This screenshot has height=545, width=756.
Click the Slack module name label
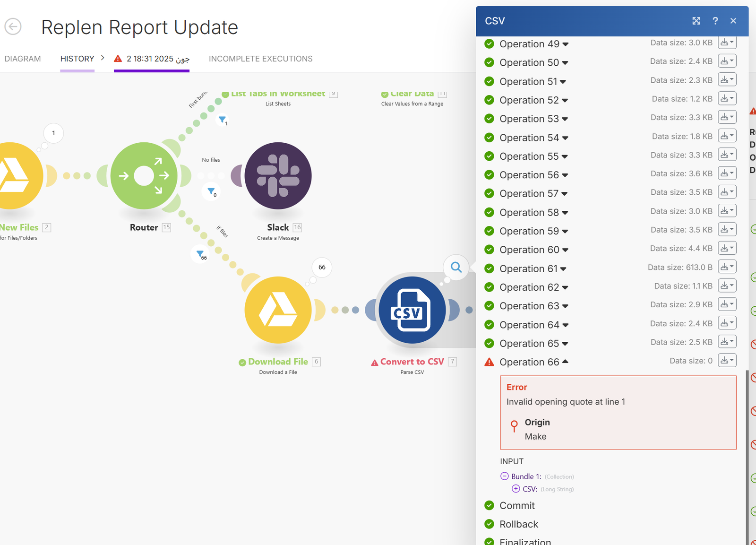click(278, 227)
